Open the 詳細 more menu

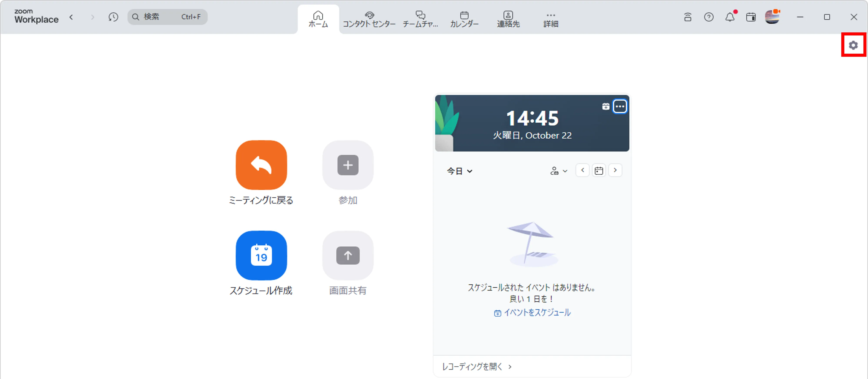click(x=550, y=19)
